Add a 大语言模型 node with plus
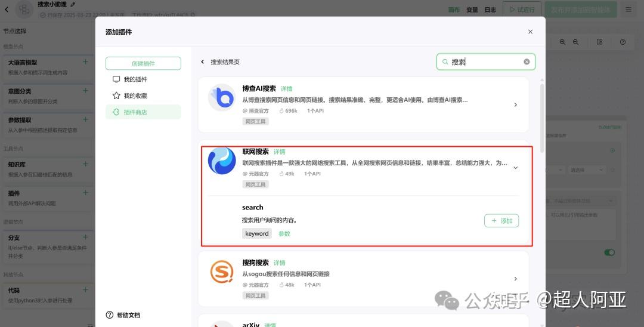This screenshot has height=327, width=644. click(x=85, y=62)
